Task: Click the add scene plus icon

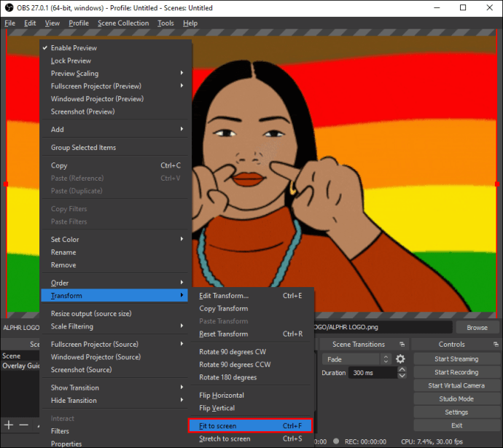Action: 9,425
